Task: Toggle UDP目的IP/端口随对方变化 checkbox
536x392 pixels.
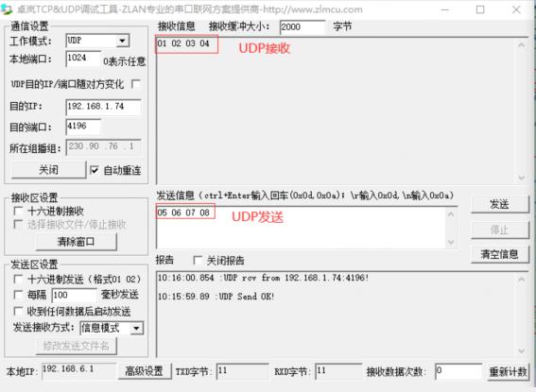Action: pos(136,84)
